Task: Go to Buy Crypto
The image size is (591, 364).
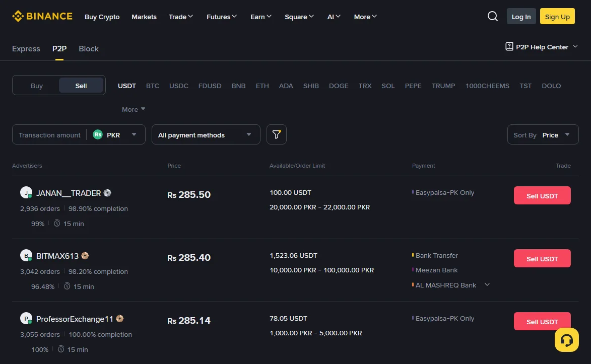Action: coord(102,17)
